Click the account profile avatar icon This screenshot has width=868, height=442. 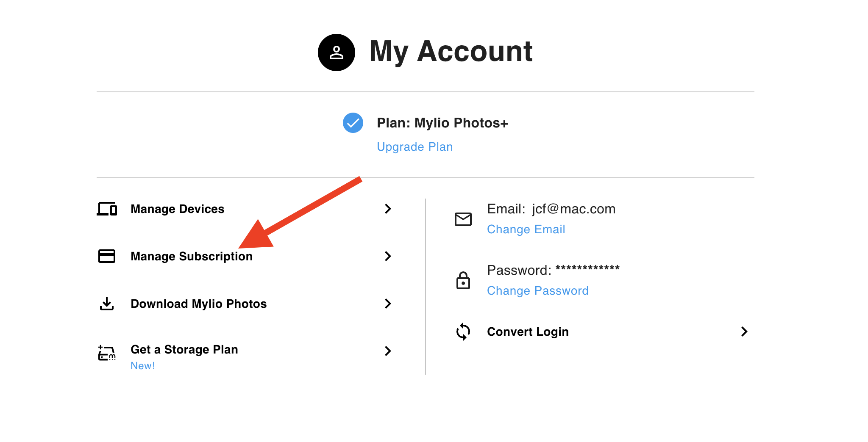(x=337, y=52)
